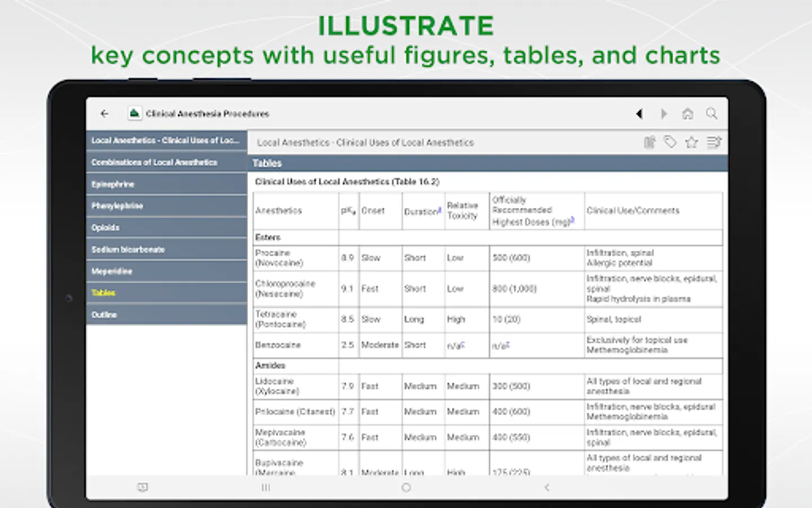Click the Chloroprocaine (Nesacaine) cell
The height and width of the screenshot is (508, 812).
(295, 289)
